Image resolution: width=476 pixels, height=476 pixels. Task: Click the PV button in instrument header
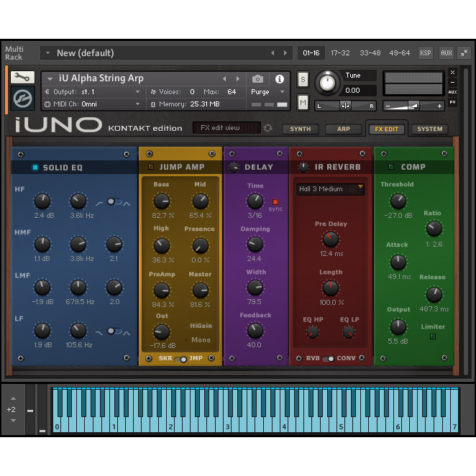(x=452, y=102)
